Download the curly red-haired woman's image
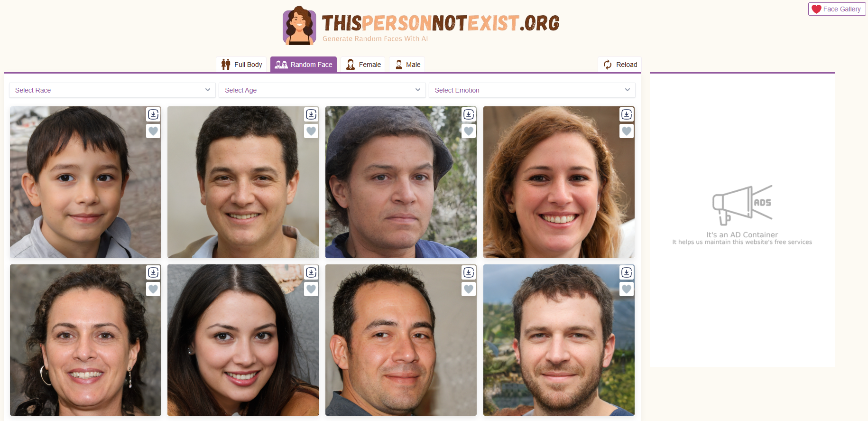This screenshot has width=868, height=421. tap(627, 114)
